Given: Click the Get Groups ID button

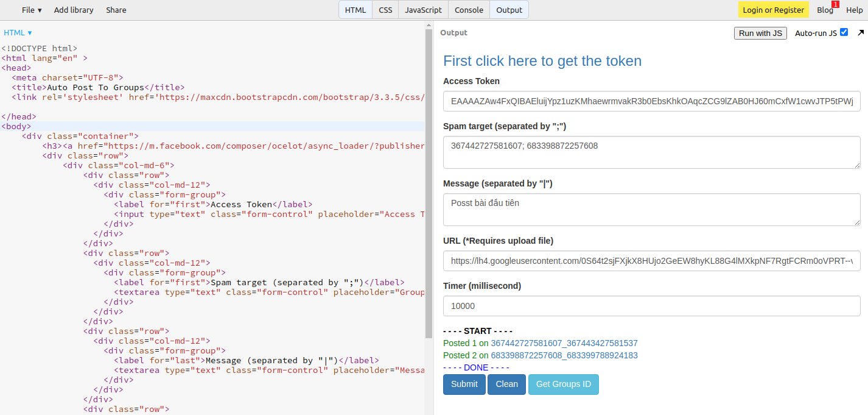Looking at the screenshot, I should (x=563, y=384).
